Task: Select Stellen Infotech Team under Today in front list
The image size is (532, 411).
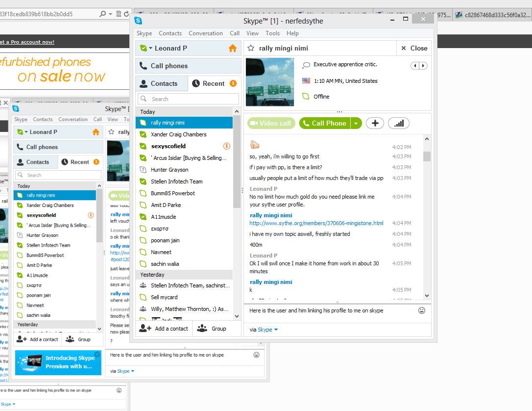Action: pyautogui.click(x=184, y=181)
